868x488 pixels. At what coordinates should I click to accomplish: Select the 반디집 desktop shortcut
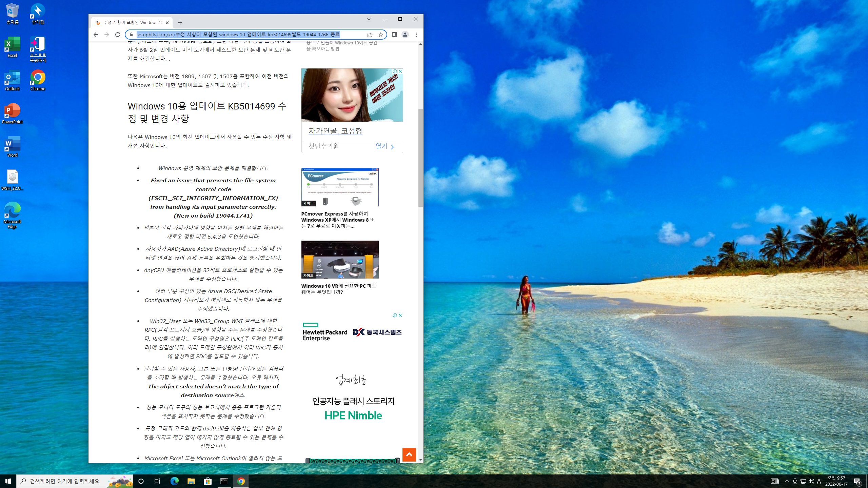[x=38, y=14]
